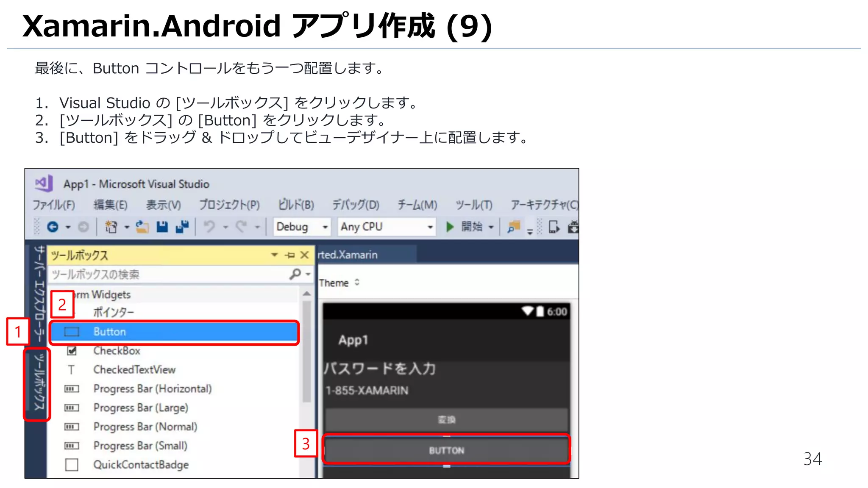Click in the ツールボックスの検索 field
The height and width of the screenshot is (488, 868).
tap(169, 274)
